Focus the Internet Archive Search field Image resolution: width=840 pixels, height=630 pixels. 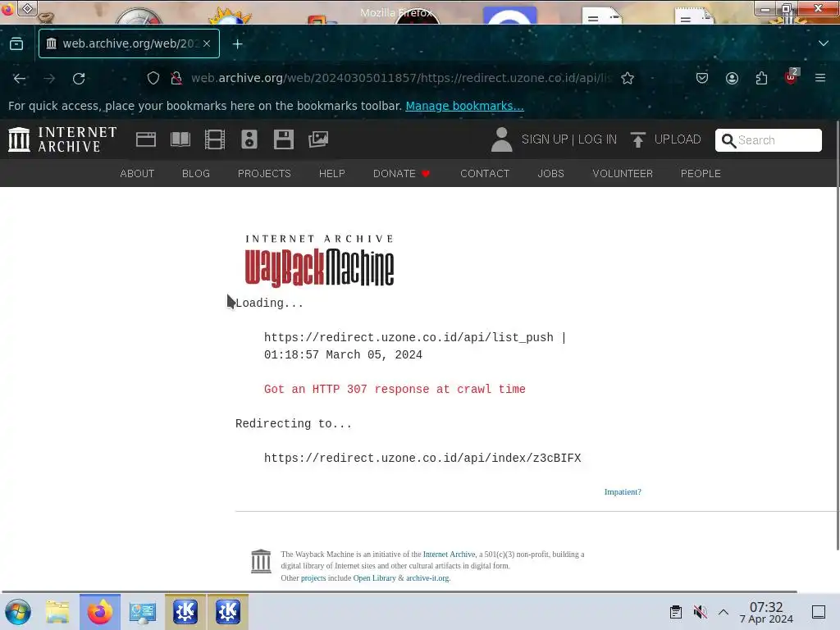768,140
